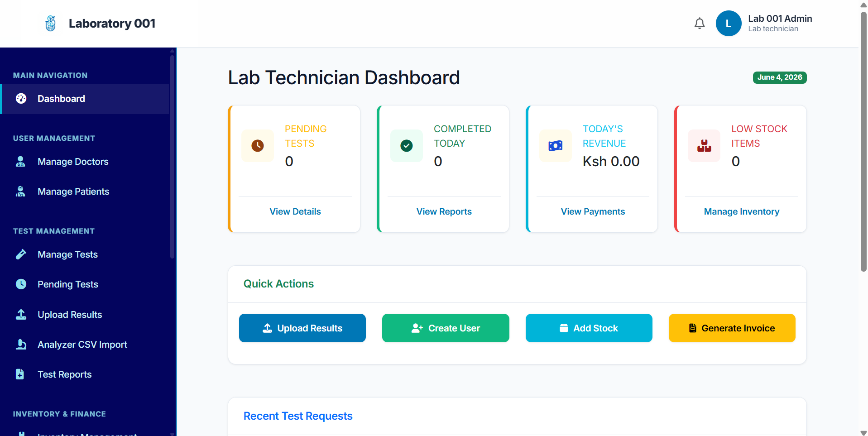Open the Upload Results sidebar item
Viewport: 868px width, 436px height.
pyautogui.click(x=85, y=315)
